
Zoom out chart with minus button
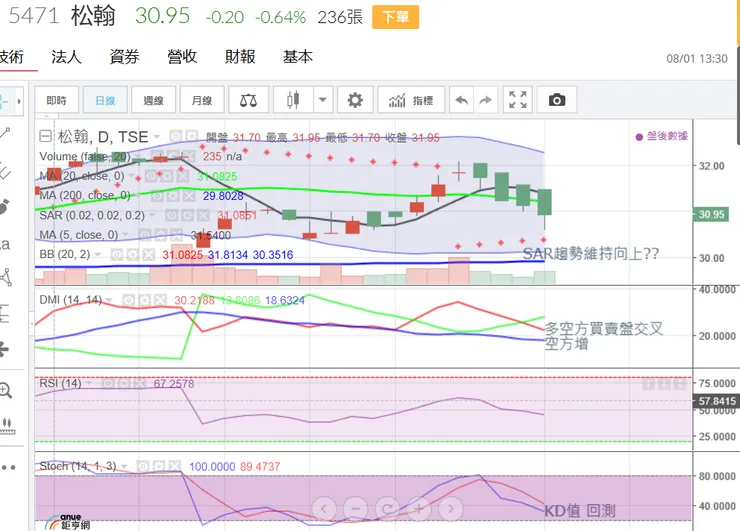coord(356,509)
